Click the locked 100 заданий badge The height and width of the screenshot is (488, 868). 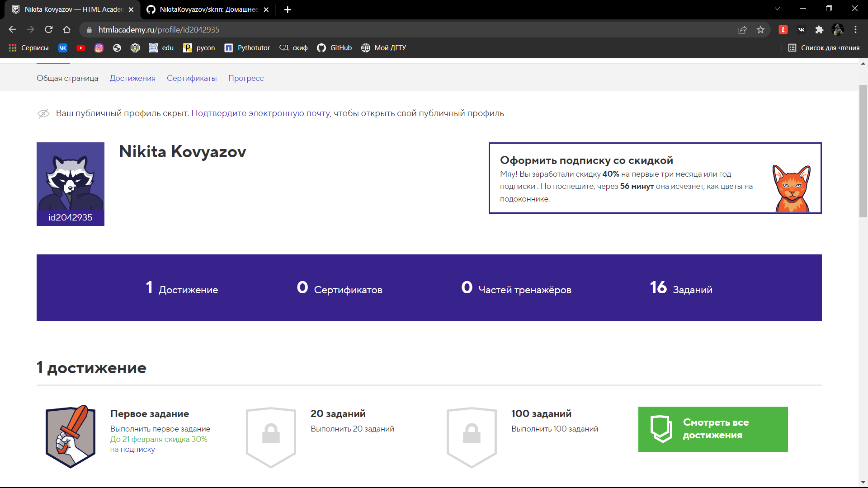pos(472,437)
